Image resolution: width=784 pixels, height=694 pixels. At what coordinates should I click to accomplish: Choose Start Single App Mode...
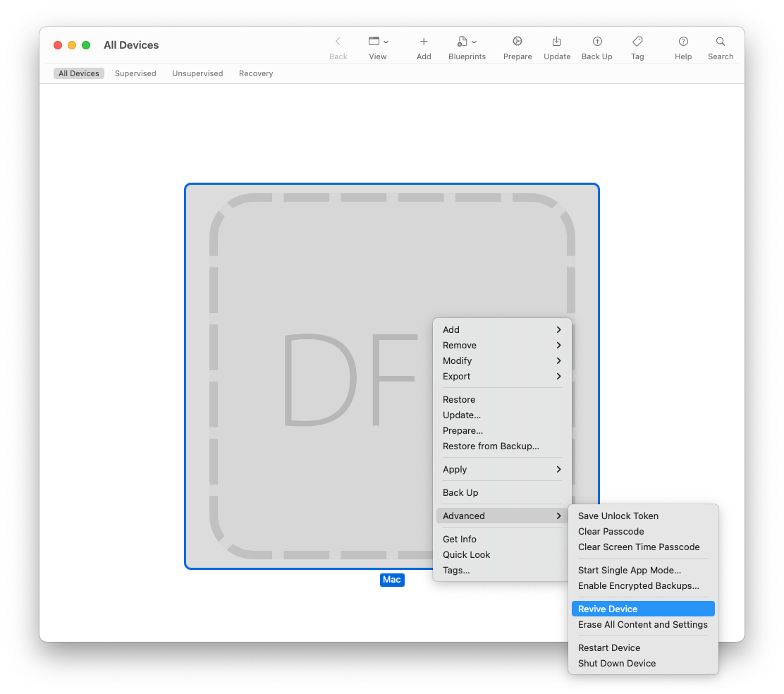tap(643, 570)
